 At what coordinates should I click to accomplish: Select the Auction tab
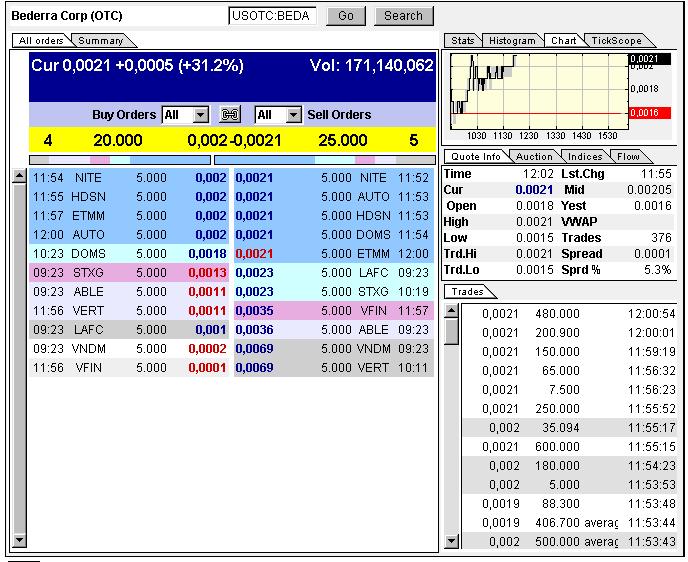(x=533, y=157)
